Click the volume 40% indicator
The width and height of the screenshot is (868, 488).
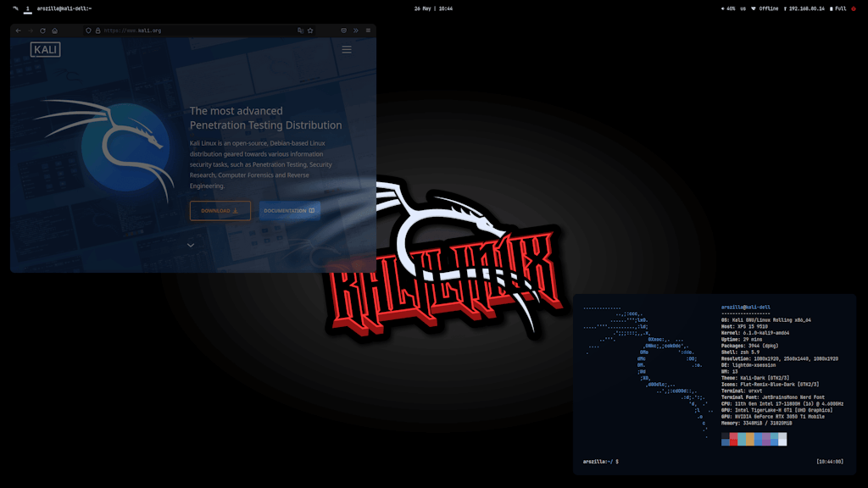click(x=728, y=8)
